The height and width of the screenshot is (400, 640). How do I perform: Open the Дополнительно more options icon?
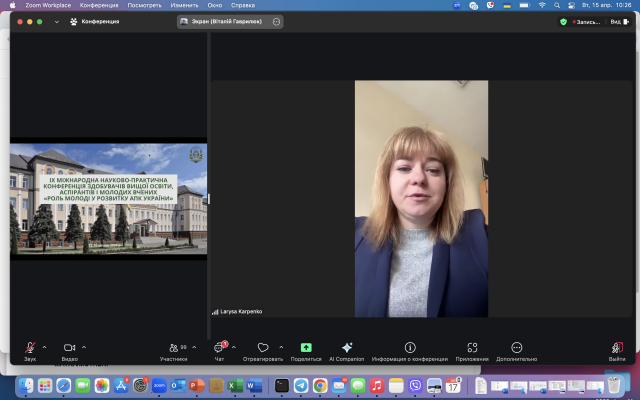[x=516, y=348]
